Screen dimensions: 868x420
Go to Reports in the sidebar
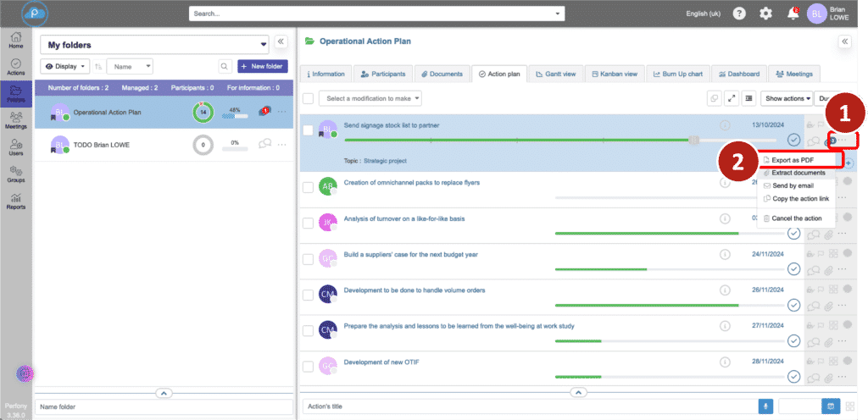[x=16, y=200]
